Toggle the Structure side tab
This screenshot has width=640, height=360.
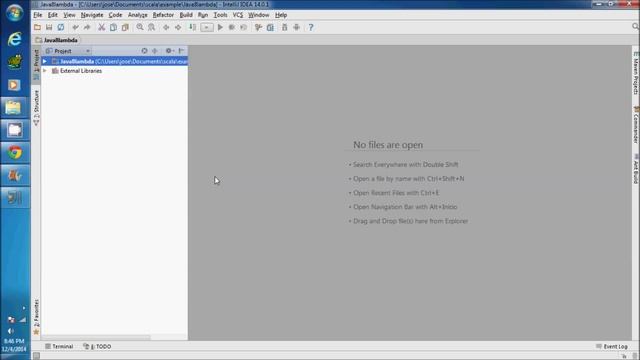[36, 108]
